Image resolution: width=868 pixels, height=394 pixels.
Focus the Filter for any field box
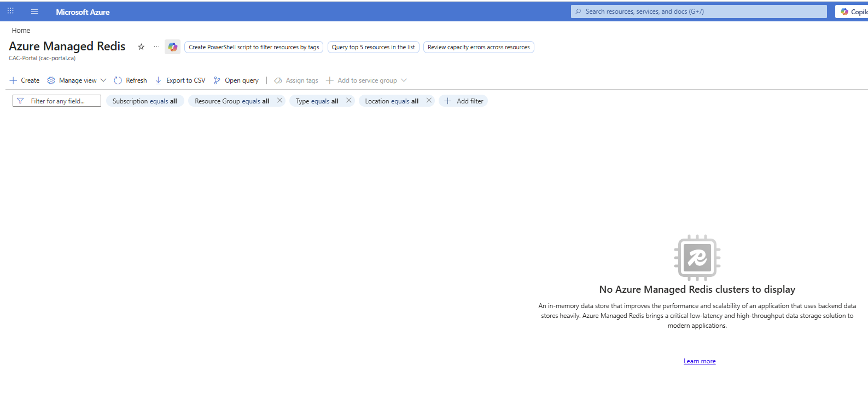pyautogui.click(x=57, y=101)
